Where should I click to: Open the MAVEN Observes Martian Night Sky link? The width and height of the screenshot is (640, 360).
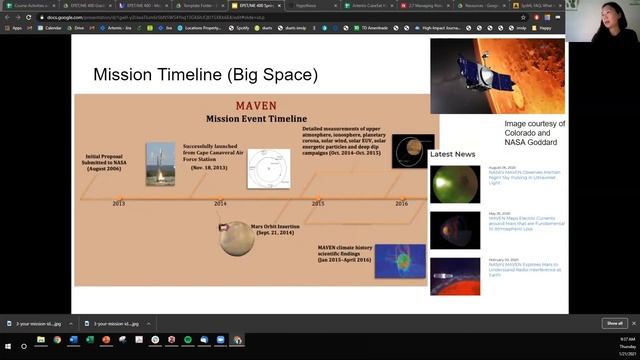click(524, 178)
